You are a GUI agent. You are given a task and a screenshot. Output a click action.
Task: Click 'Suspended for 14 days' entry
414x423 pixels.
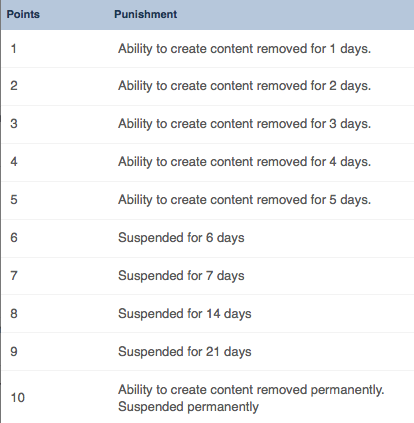(185, 314)
